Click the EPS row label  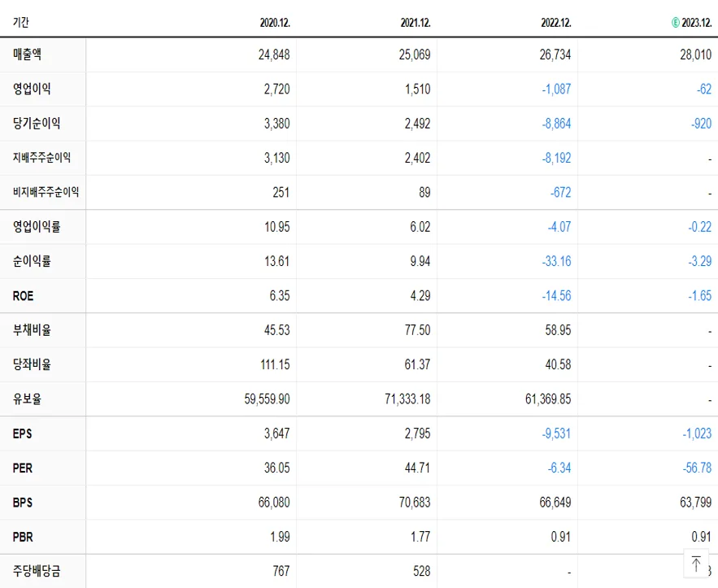click(x=23, y=433)
